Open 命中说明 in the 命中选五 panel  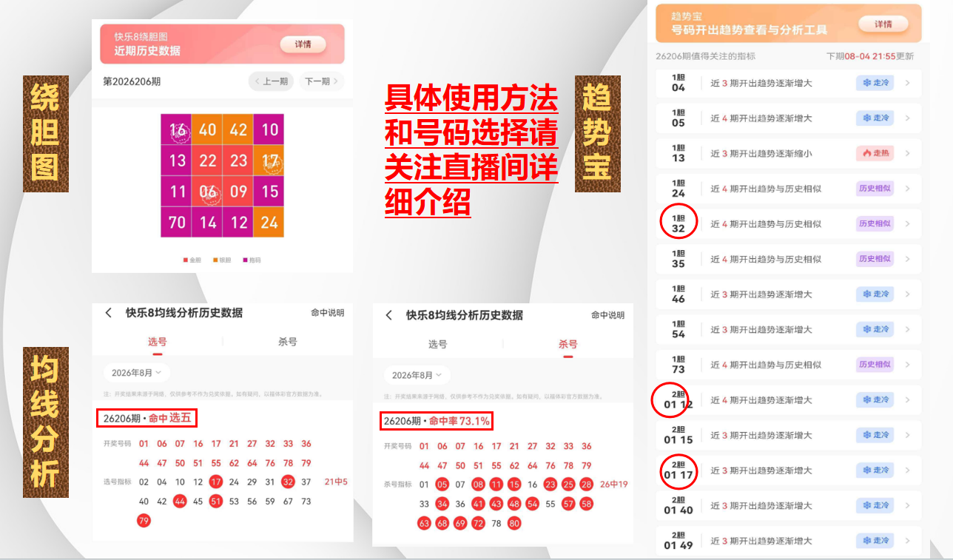[327, 313]
